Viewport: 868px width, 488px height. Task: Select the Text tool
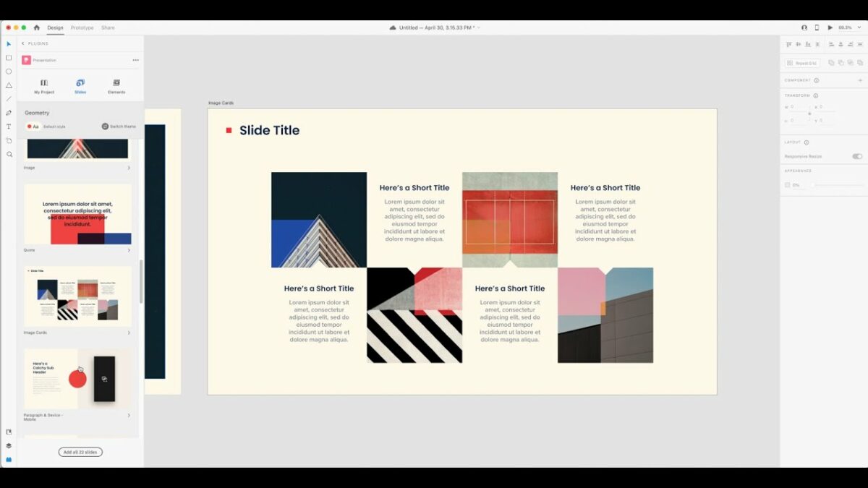[x=9, y=127]
